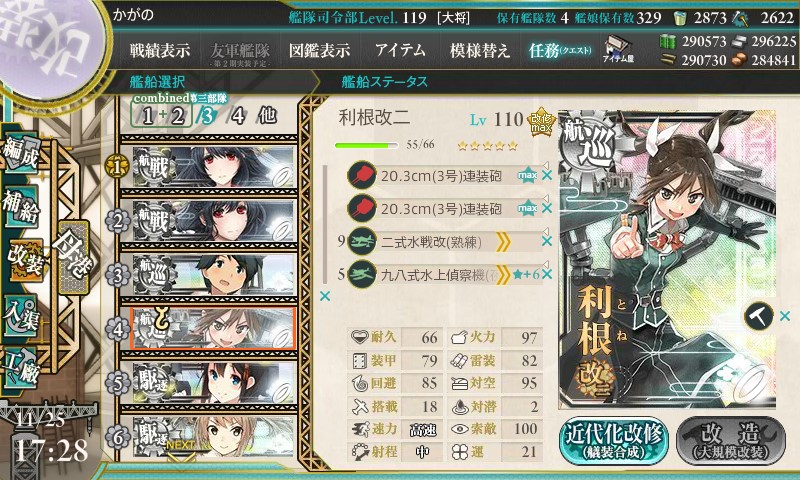Remove the 二式水戦改(熟練) equipment with its X

[547, 241]
